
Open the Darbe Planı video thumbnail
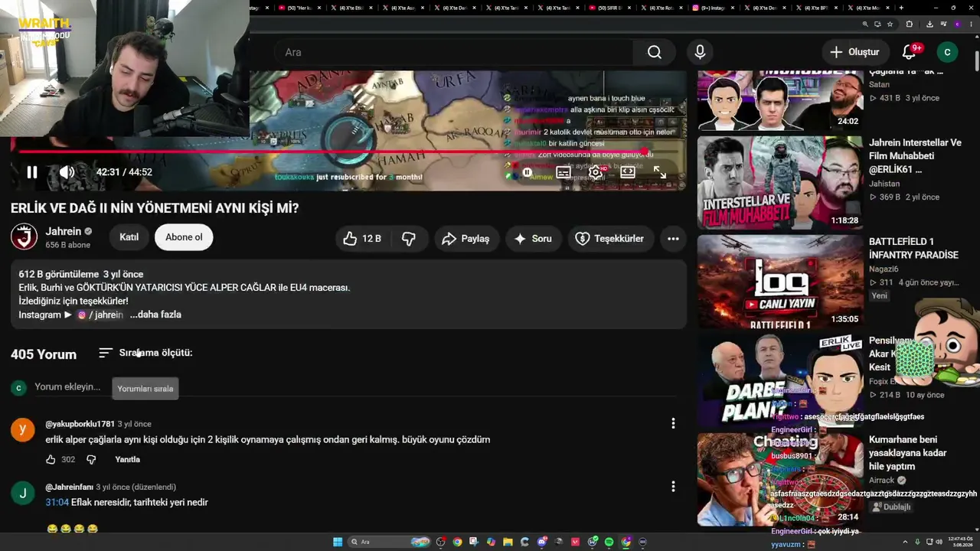780,380
